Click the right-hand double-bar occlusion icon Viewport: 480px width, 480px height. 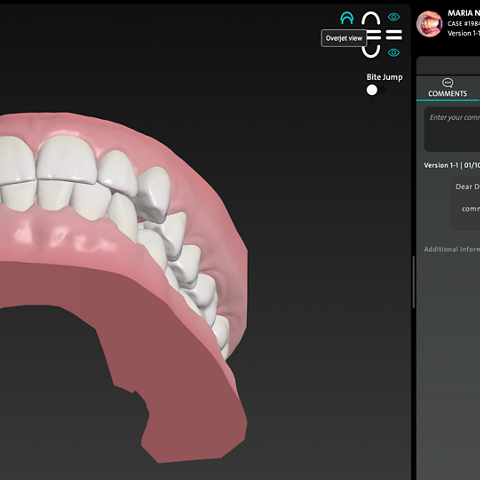tap(394, 35)
